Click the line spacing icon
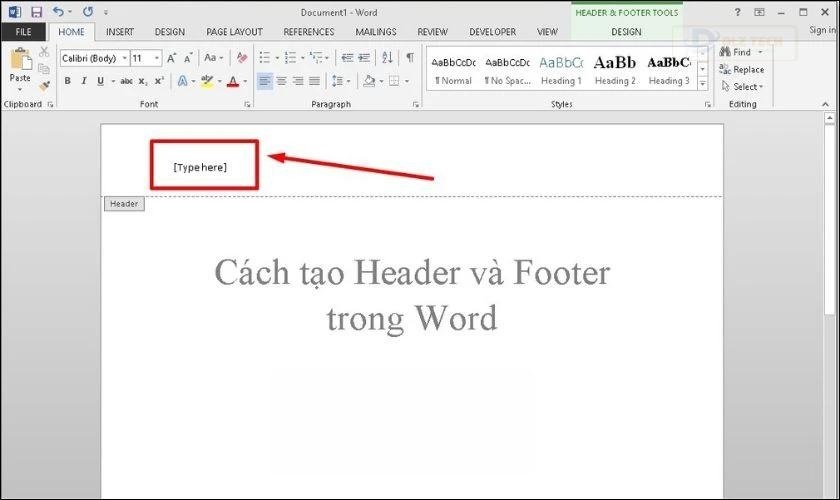 point(337,81)
